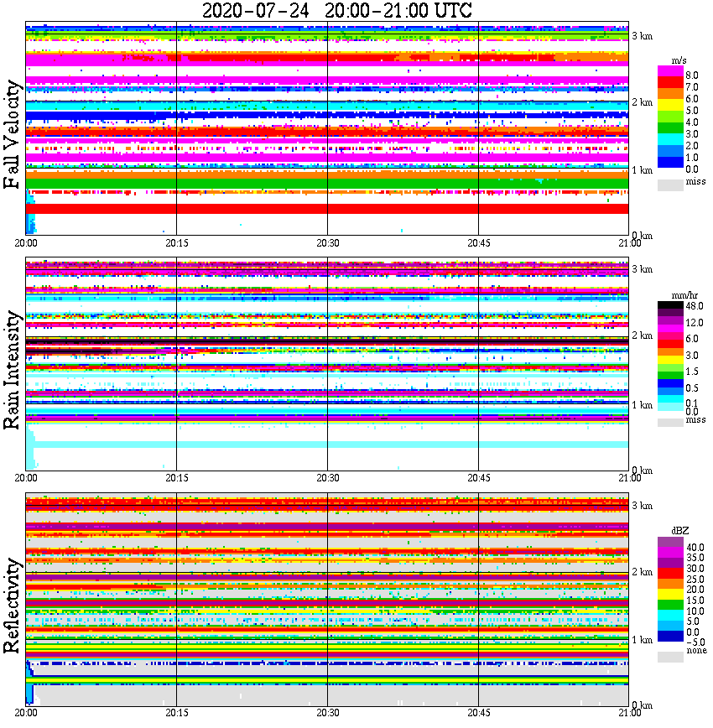Click 20:30 time label under Reflectivity
713x728 pixels.
[x=328, y=712]
